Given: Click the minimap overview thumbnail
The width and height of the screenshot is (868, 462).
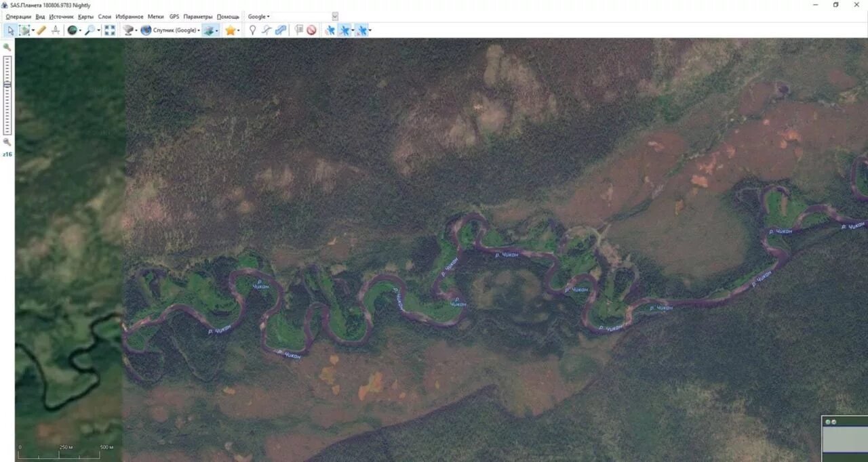Looking at the screenshot, I should [x=845, y=440].
